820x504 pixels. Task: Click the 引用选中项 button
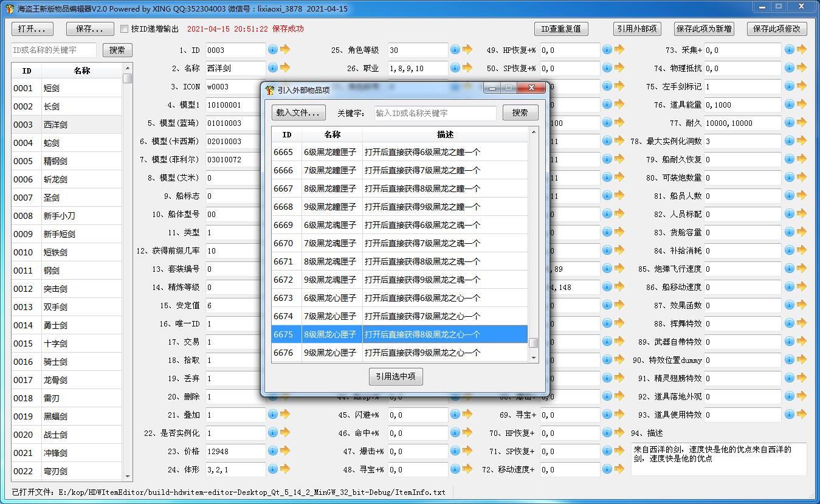(396, 376)
